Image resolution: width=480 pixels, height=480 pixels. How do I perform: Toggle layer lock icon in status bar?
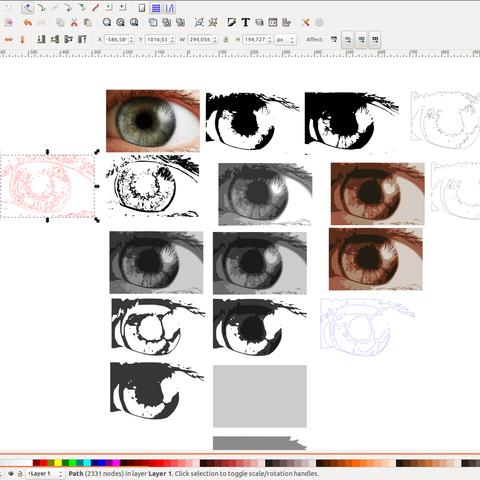[20, 473]
